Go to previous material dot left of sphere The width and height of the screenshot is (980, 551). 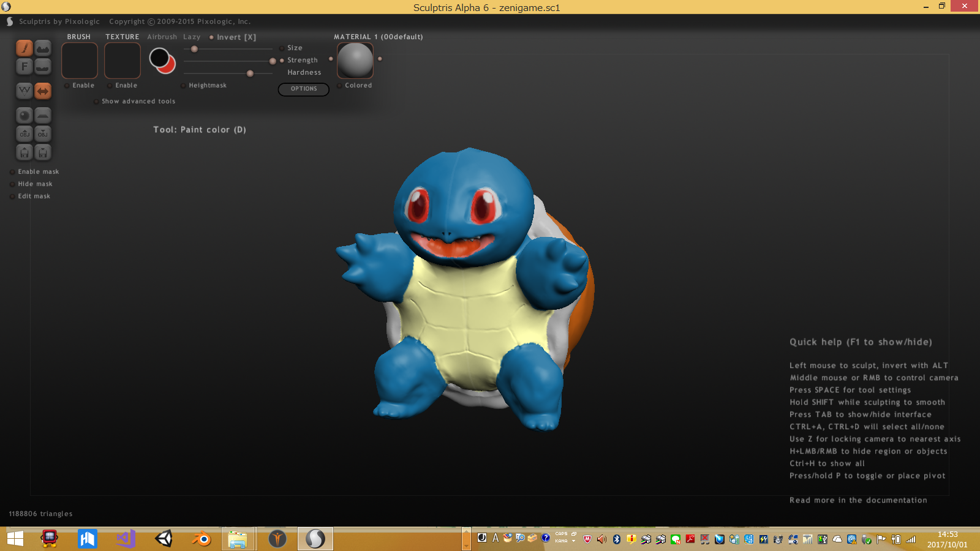(331, 59)
